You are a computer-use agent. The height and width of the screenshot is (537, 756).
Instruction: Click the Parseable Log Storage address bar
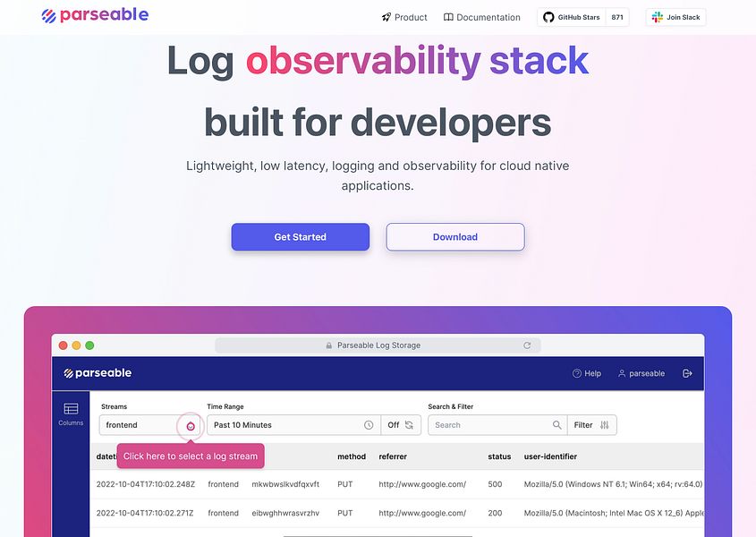378,345
